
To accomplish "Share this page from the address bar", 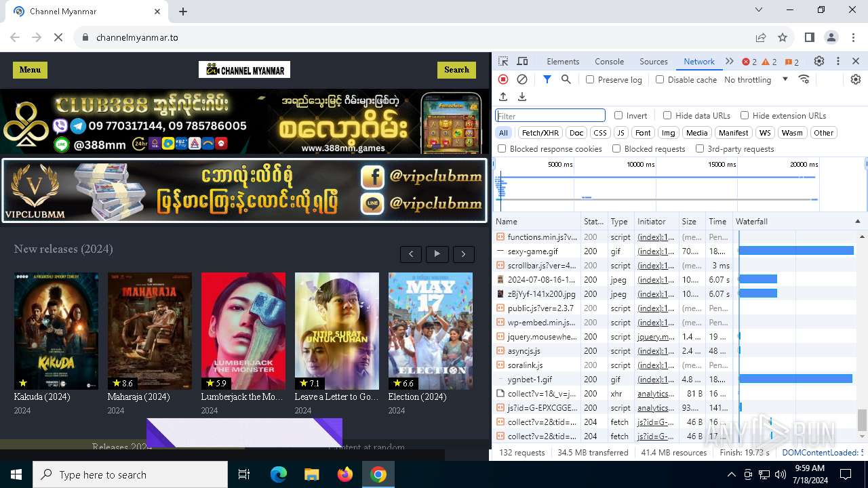I will pyautogui.click(x=761, y=37).
